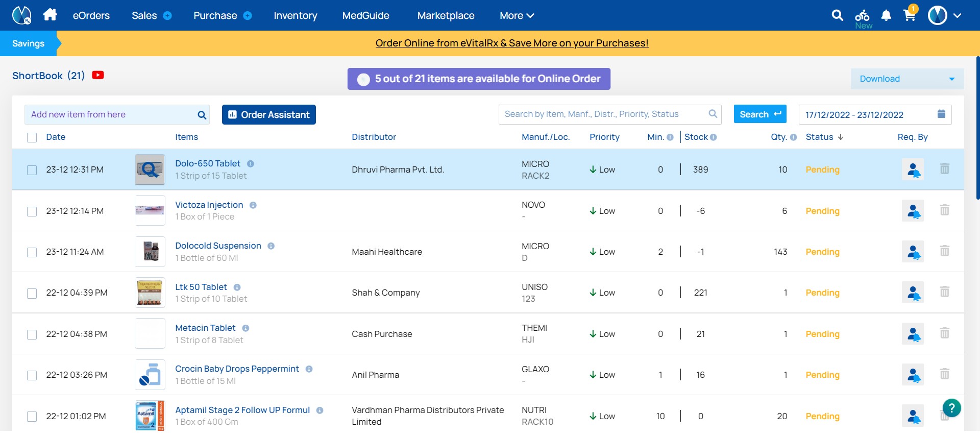Sort by the Status column arrow

pyautogui.click(x=841, y=137)
